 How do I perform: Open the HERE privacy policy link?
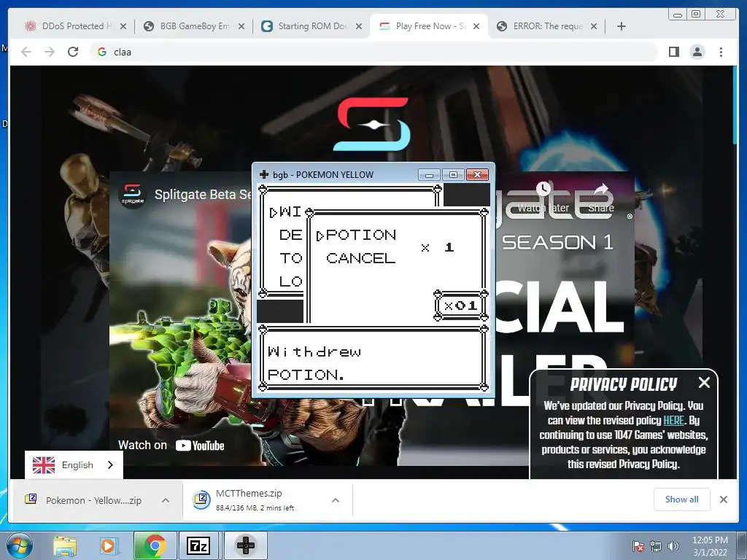click(673, 421)
